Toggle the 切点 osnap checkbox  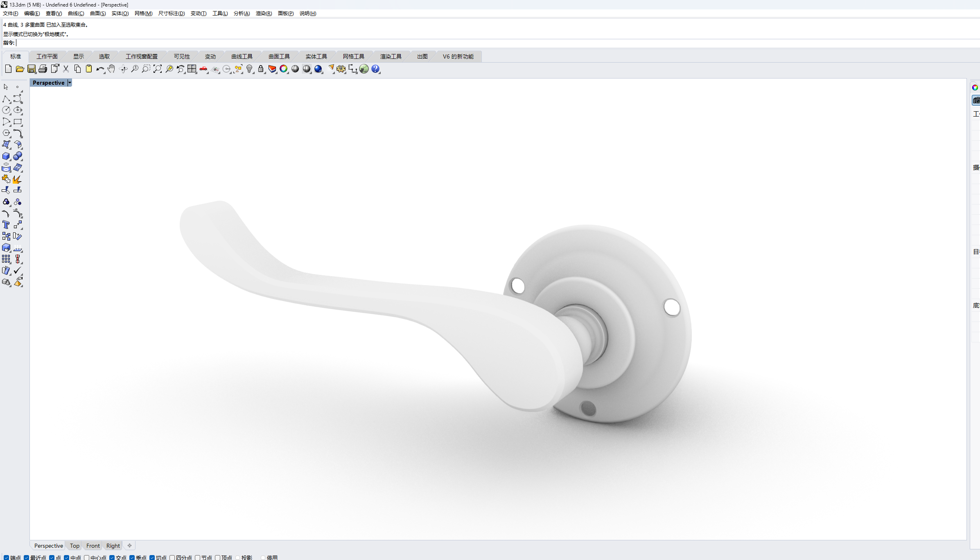pos(152,557)
